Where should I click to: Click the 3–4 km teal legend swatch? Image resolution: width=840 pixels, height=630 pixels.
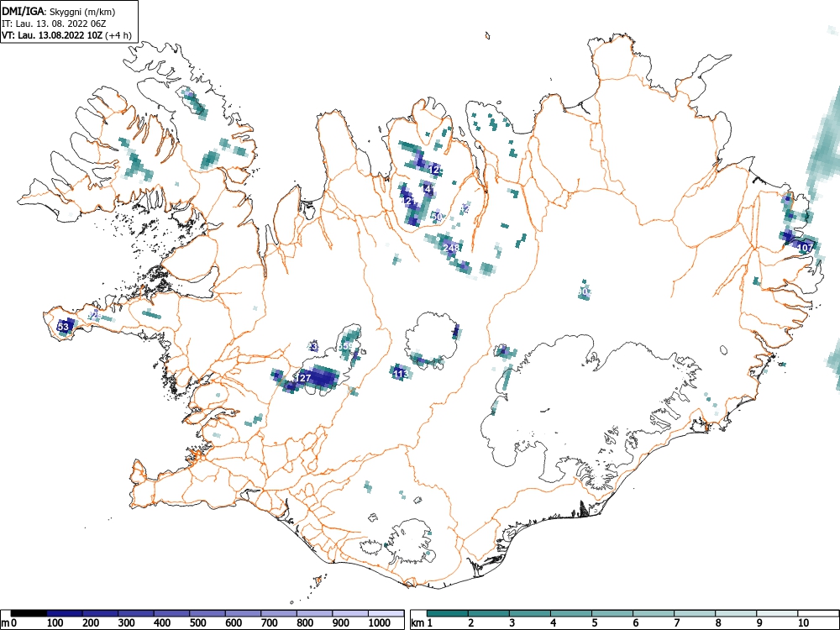point(530,613)
